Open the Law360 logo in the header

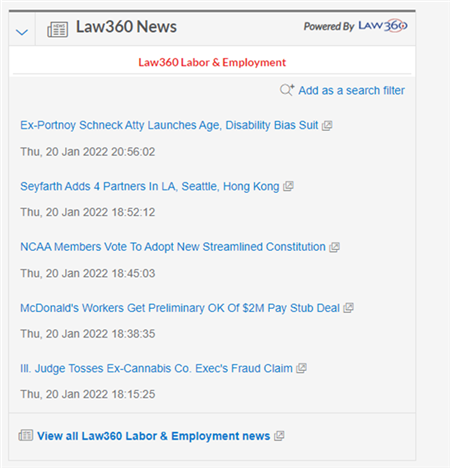coord(383,26)
